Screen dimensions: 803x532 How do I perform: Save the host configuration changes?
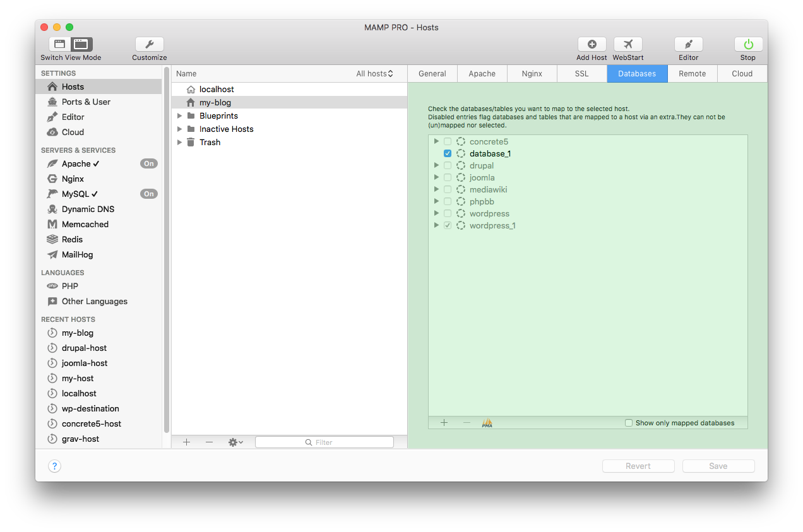click(x=718, y=466)
